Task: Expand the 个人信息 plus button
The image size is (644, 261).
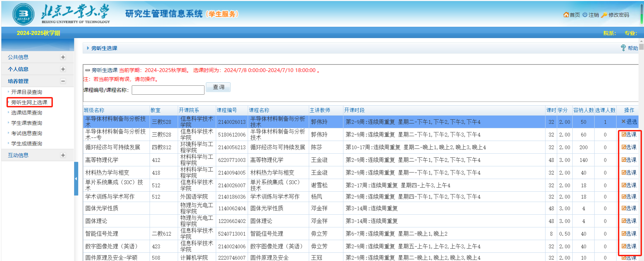Action: 63,69
